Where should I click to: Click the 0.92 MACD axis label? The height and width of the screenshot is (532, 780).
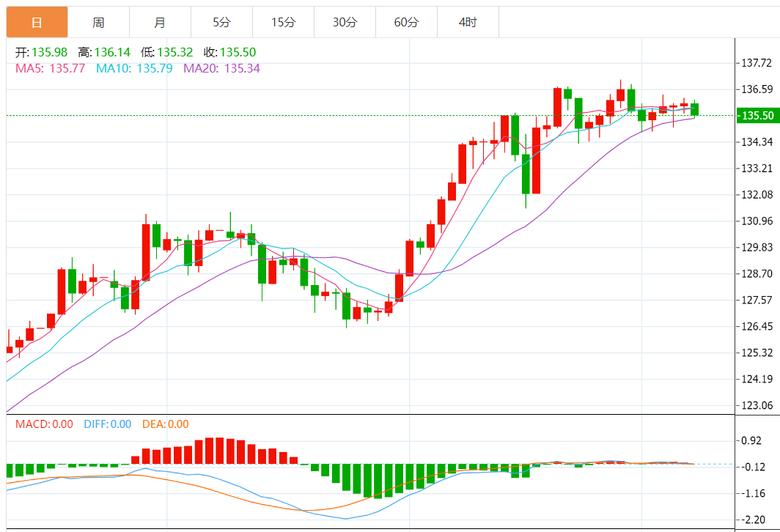coord(751,440)
